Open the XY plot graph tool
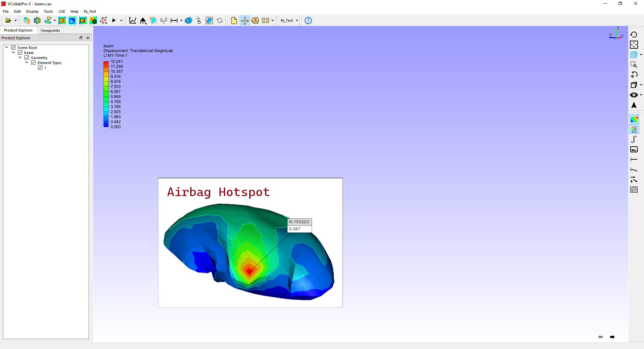Viewport: 644px width, 349px height. click(x=132, y=20)
